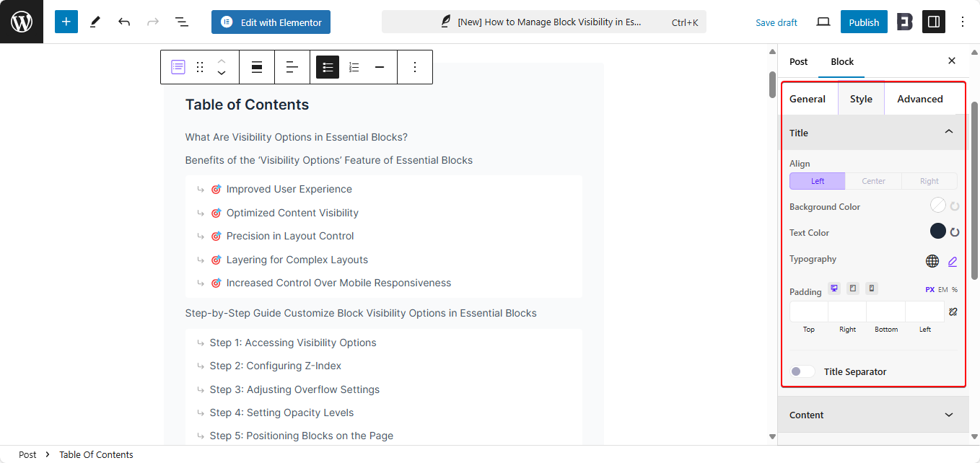Edit Typography with the pen icon

(952, 261)
